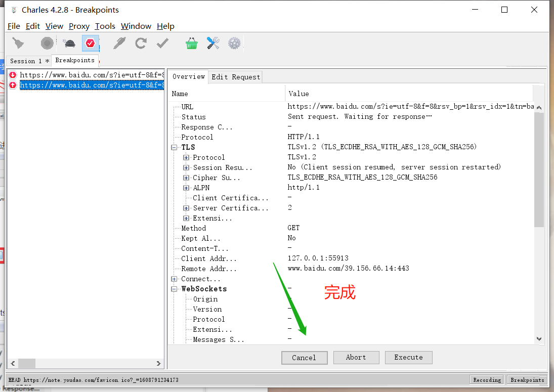This screenshot has height=392, width=554.
Task: Click the green shopping basket icon
Action: (192, 43)
